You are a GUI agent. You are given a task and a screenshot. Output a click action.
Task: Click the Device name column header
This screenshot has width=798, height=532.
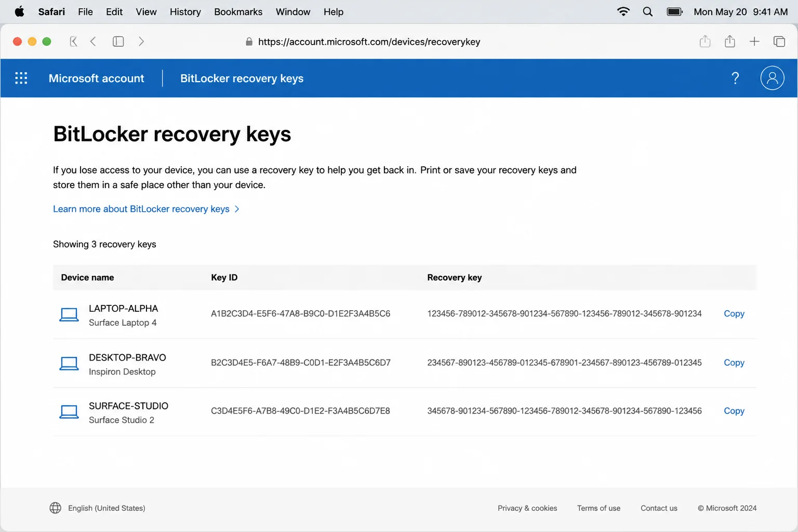point(87,277)
